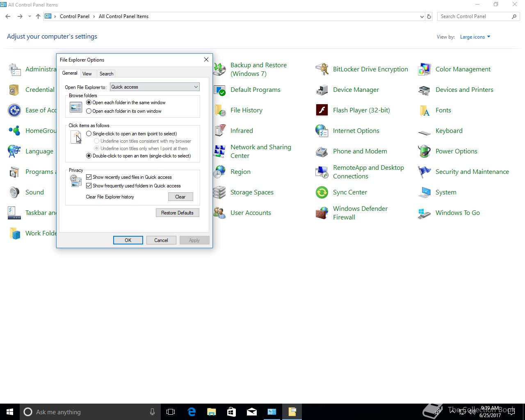The height and width of the screenshot is (420, 525).
Task: Open File Explorer from the taskbar
Action: [212, 412]
